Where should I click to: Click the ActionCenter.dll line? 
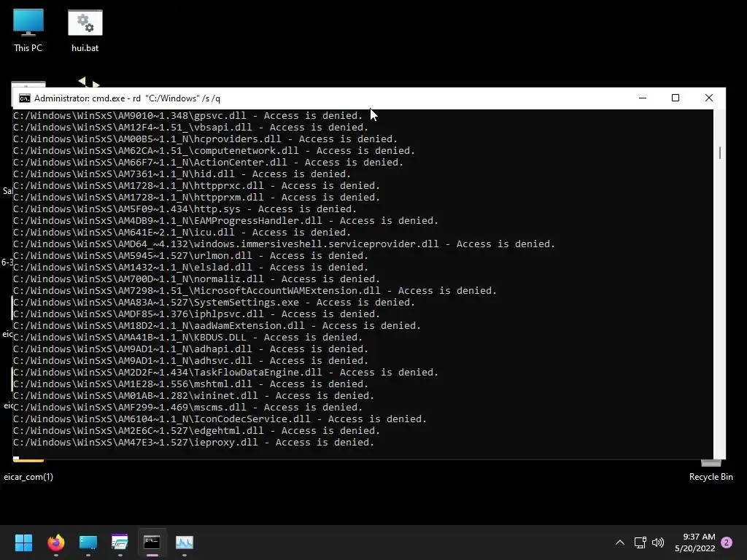pos(208,163)
